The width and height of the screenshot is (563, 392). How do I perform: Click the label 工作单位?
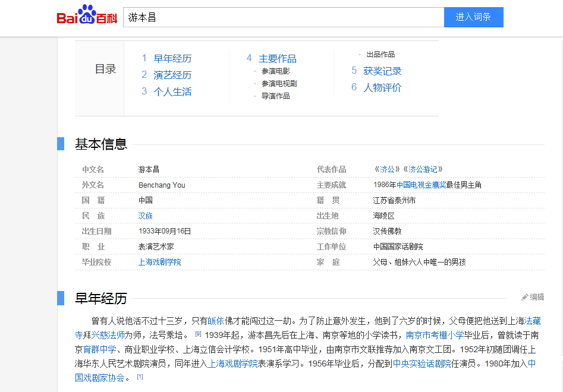click(x=331, y=246)
